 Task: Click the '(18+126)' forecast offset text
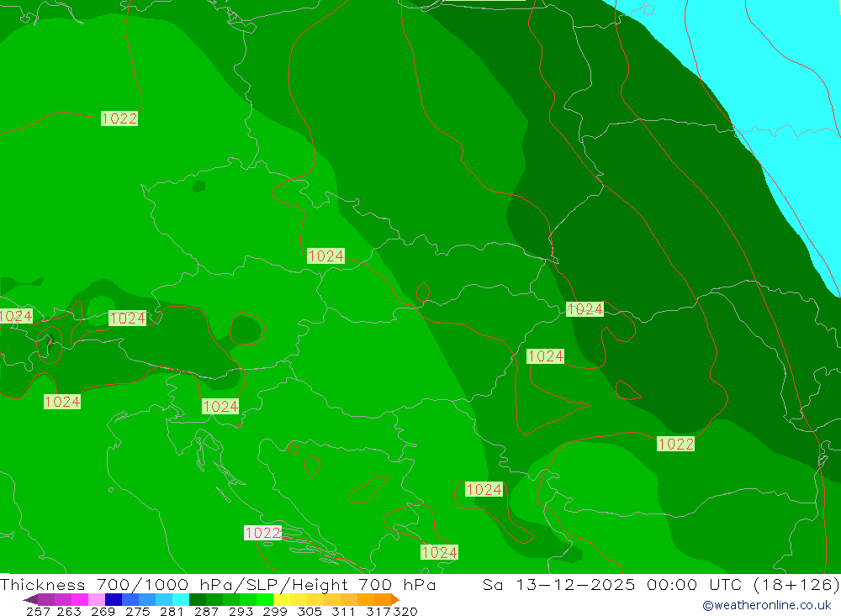[x=796, y=584]
